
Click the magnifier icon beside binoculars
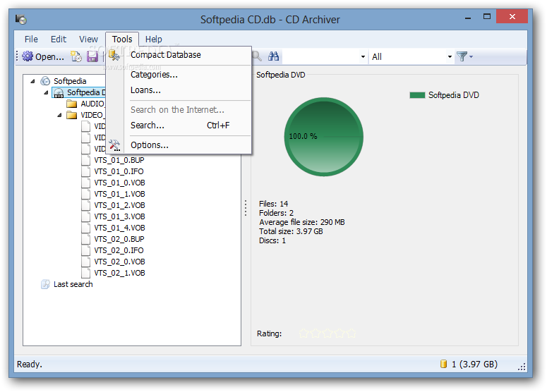(x=257, y=56)
